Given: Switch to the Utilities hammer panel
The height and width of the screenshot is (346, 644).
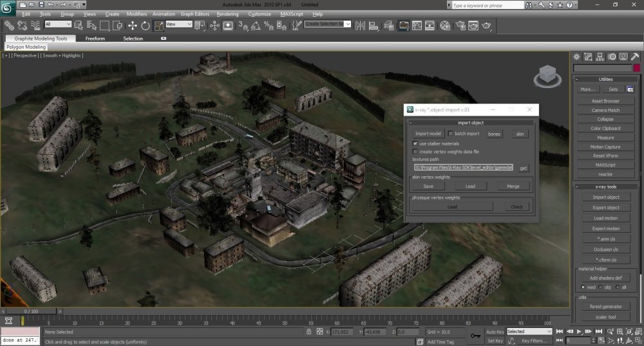Looking at the screenshot, I should 635,57.
